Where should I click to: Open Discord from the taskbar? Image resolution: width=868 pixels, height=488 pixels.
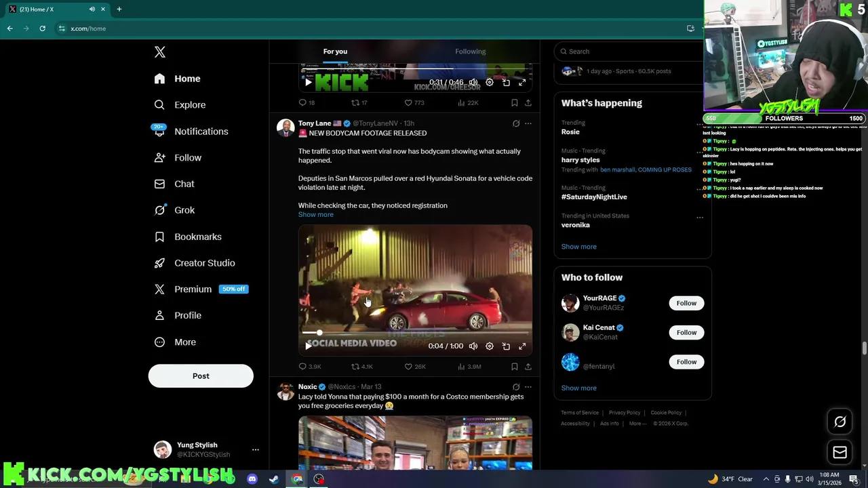tap(252, 480)
